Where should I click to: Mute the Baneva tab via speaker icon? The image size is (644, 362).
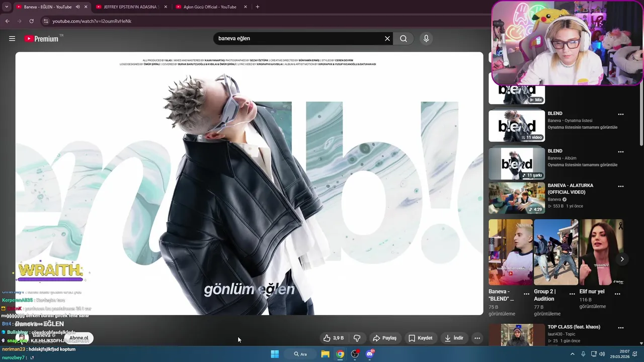[77, 7]
